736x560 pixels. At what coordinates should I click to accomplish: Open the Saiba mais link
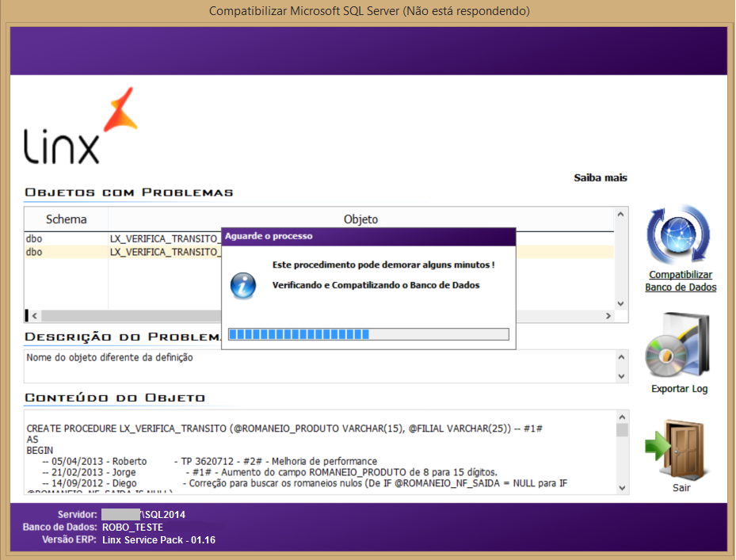pyautogui.click(x=601, y=178)
